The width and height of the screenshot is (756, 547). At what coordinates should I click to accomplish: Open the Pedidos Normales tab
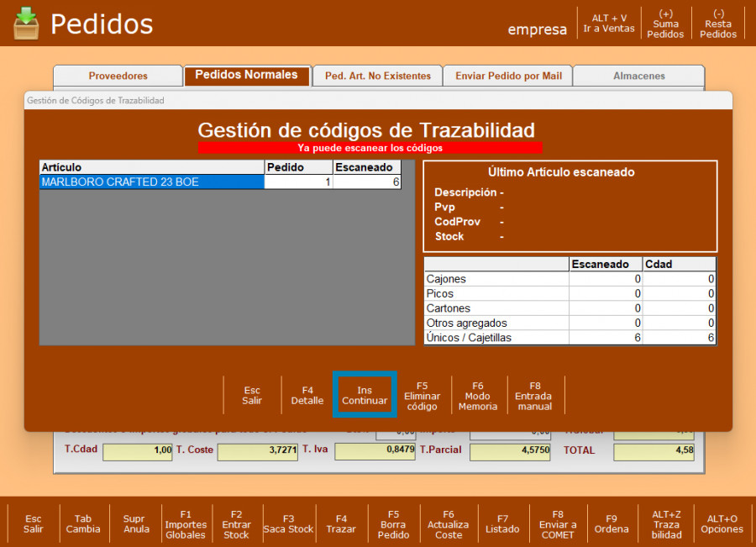pos(246,76)
